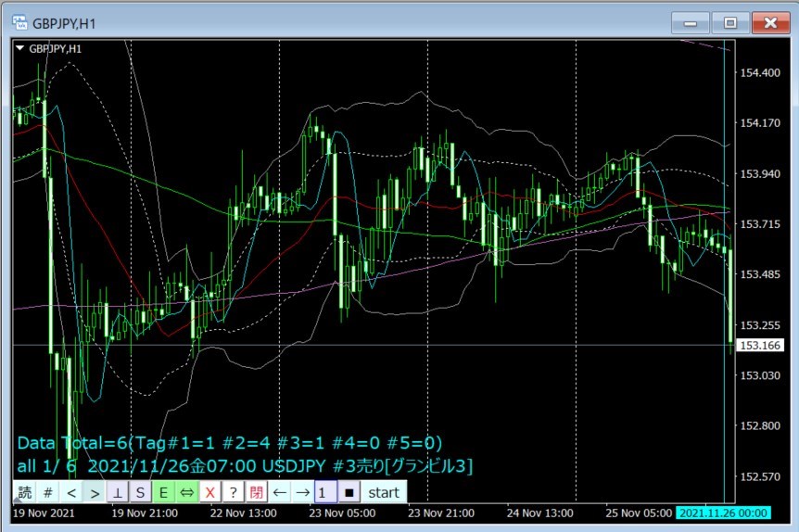799x532 pixels.
Task: Click the highlighted 2021.11.26 00:00 time label
Action: (x=723, y=513)
